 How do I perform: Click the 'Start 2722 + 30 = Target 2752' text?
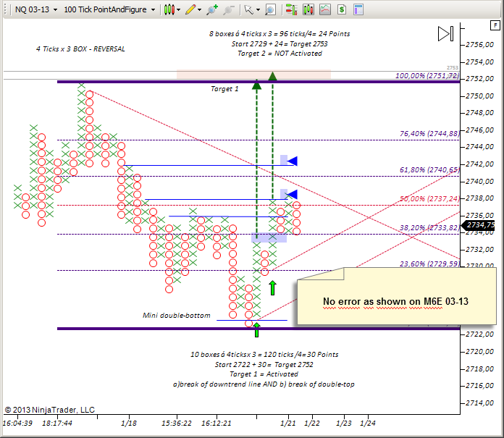[x=264, y=364]
